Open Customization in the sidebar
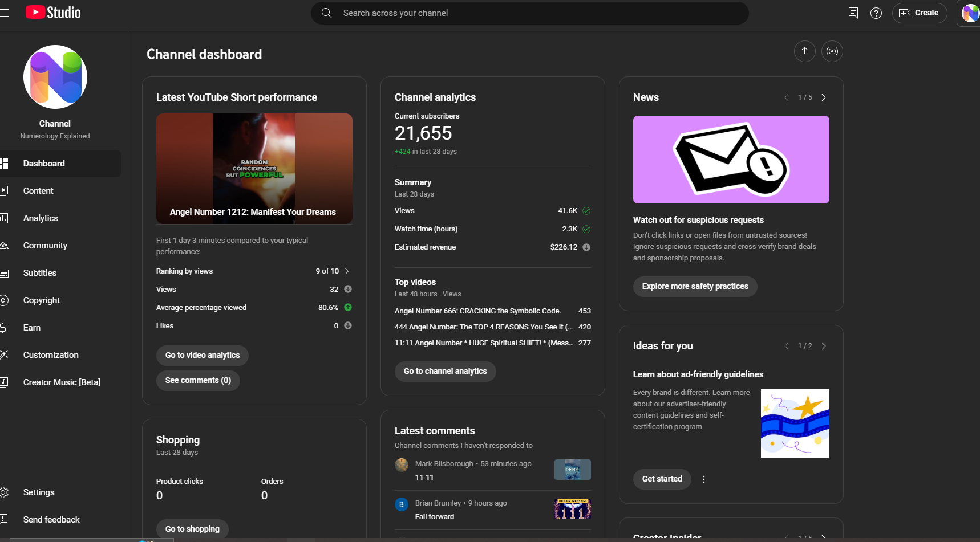 click(60, 355)
